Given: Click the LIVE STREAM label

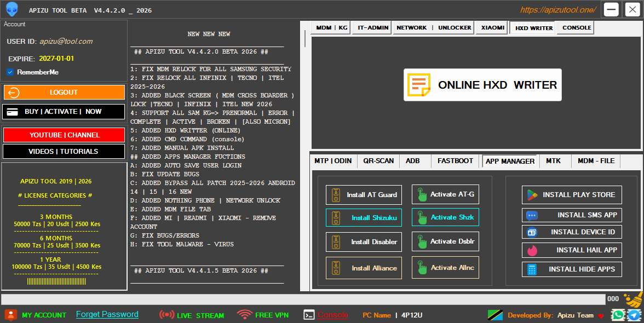Looking at the screenshot, I should click(200, 316).
